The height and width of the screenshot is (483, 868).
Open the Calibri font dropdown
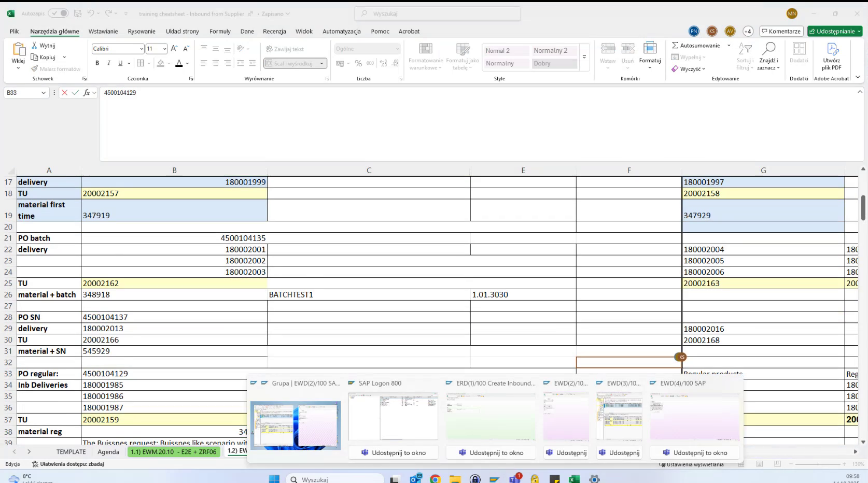coord(142,48)
